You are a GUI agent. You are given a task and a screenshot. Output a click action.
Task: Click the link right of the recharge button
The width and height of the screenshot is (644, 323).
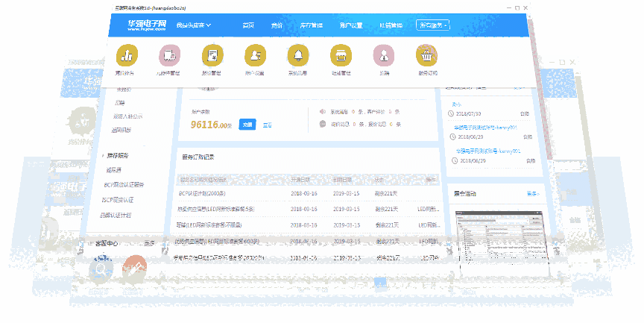[266, 125]
